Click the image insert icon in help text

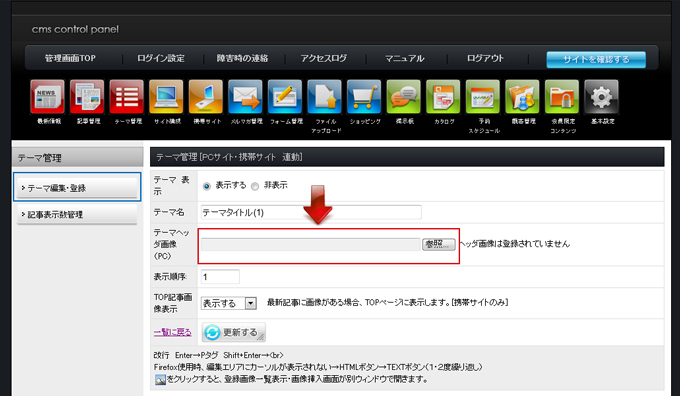[160, 380]
